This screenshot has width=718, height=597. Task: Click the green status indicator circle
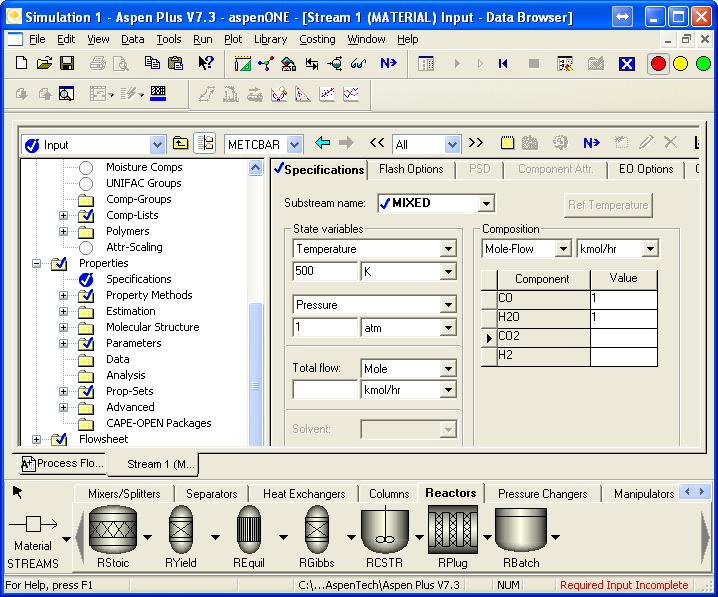coord(703,64)
